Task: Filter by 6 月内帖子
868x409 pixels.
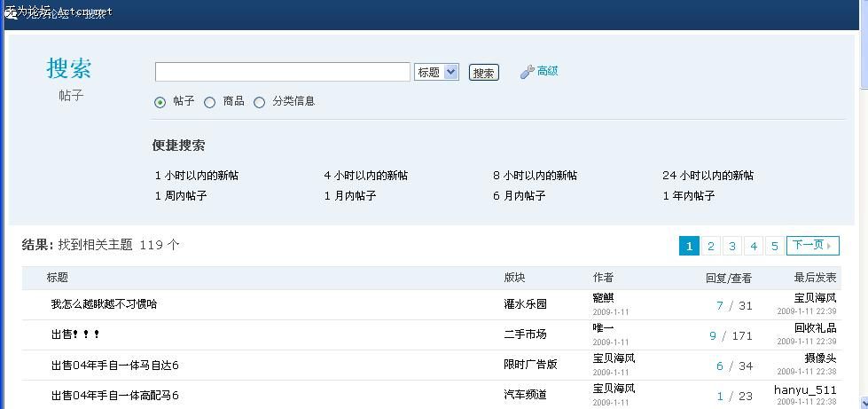Action: pyautogui.click(x=520, y=196)
